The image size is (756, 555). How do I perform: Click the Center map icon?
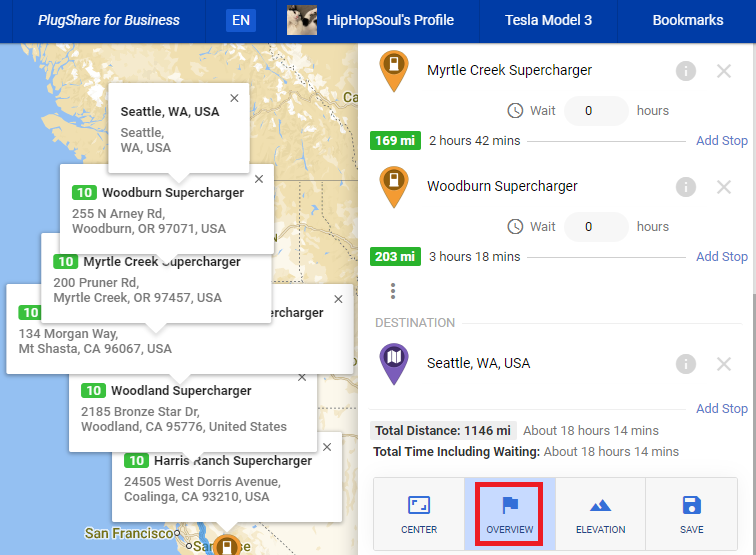coord(418,505)
